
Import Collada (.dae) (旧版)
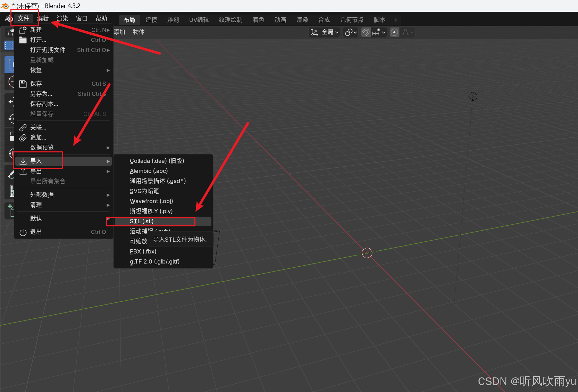(x=163, y=161)
